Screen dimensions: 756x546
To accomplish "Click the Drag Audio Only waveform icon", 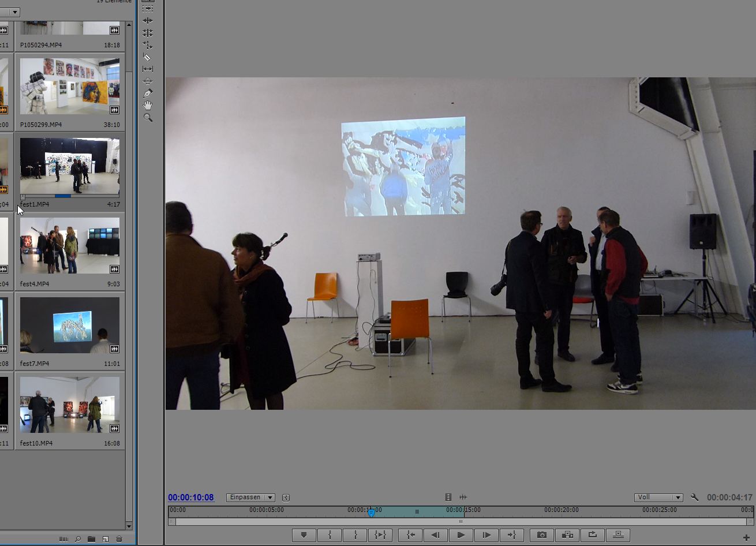I will (x=463, y=497).
